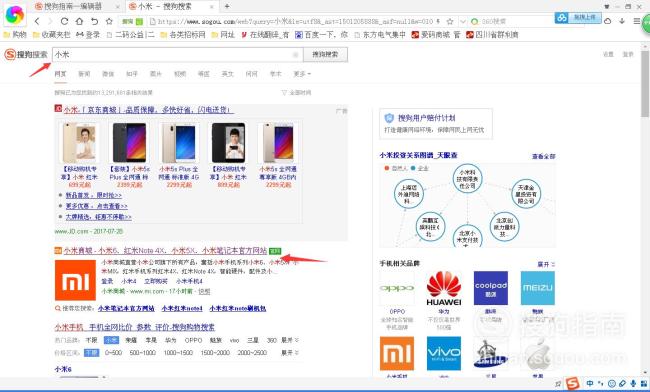Image resolution: width=650 pixels, height=392 pixels.
Task: Open the 百度一下 bookmark
Action: click(x=322, y=34)
